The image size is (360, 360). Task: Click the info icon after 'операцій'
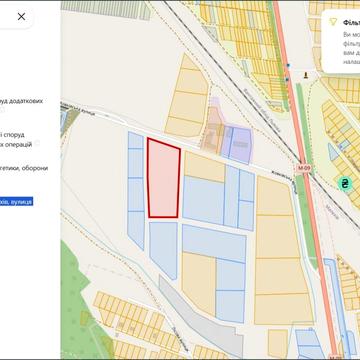coord(37,144)
